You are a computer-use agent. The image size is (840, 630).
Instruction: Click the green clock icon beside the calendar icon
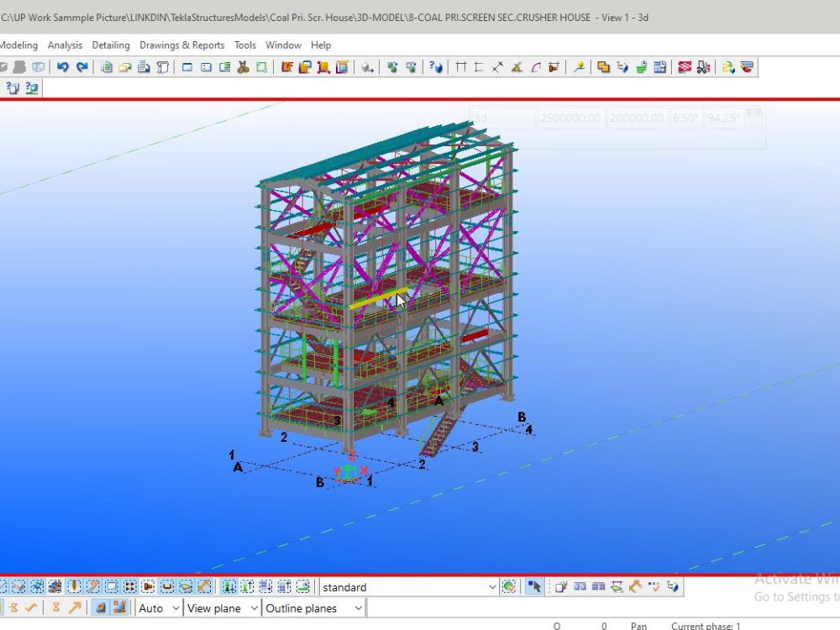641,67
